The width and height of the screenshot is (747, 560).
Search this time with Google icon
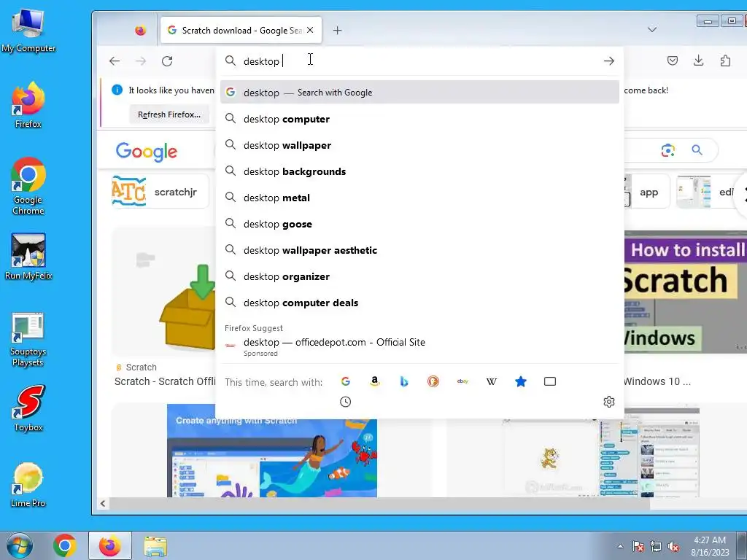point(346,381)
